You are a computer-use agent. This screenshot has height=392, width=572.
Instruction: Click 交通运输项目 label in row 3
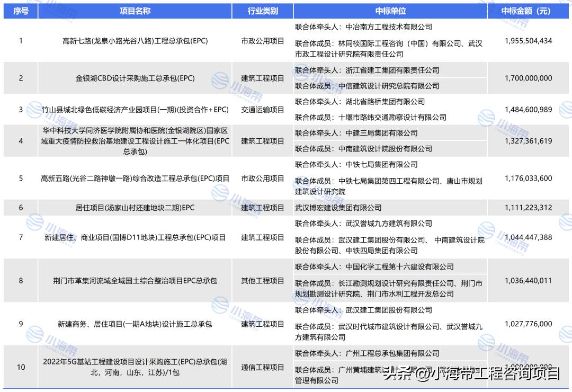point(263,110)
